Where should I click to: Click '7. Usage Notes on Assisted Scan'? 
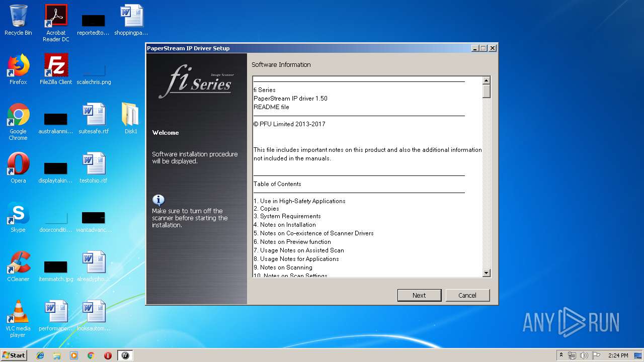[x=299, y=250]
